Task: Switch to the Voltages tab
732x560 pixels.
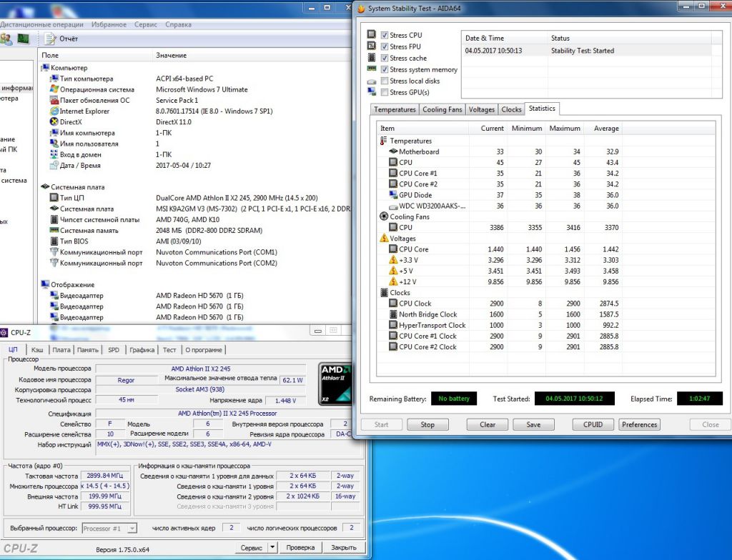Action: pyautogui.click(x=481, y=109)
